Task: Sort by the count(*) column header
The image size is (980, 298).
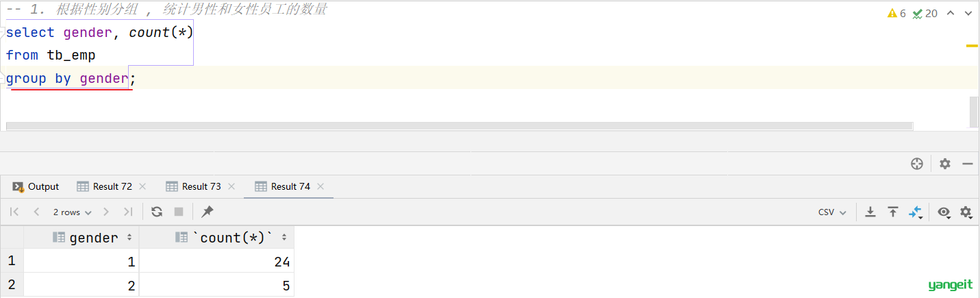Action: pos(233,238)
